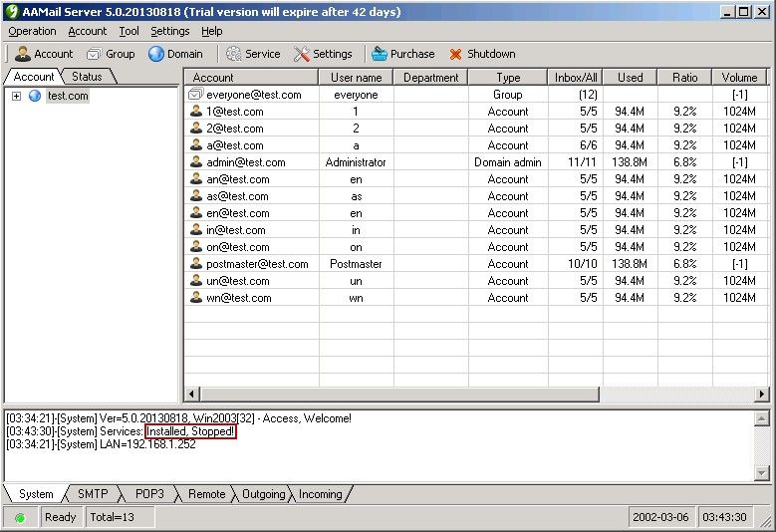Click the user icon of on@test.com
The width and height of the screenshot is (776, 532).
(x=196, y=246)
